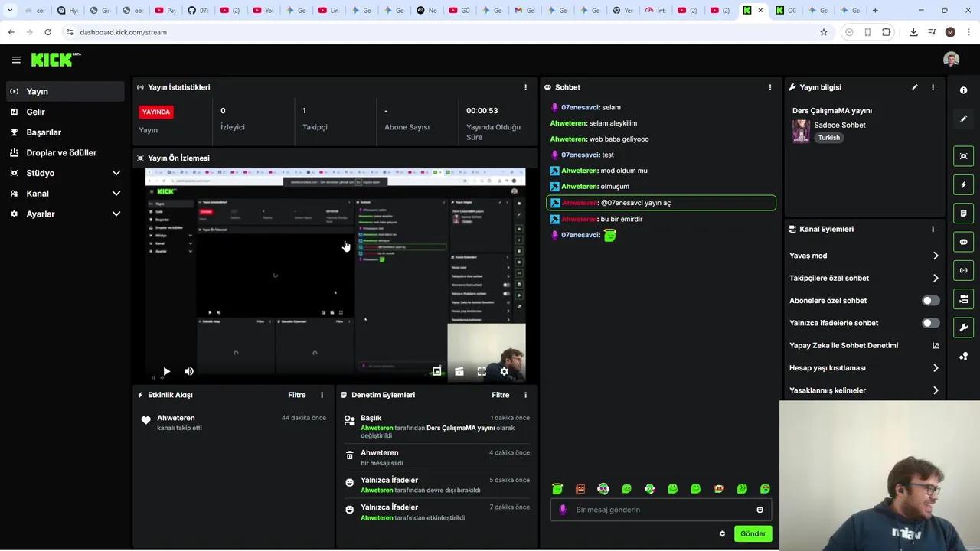Insert the last heart-eyes emote in the row
The width and height of the screenshot is (980, 551).
[x=765, y=489]
